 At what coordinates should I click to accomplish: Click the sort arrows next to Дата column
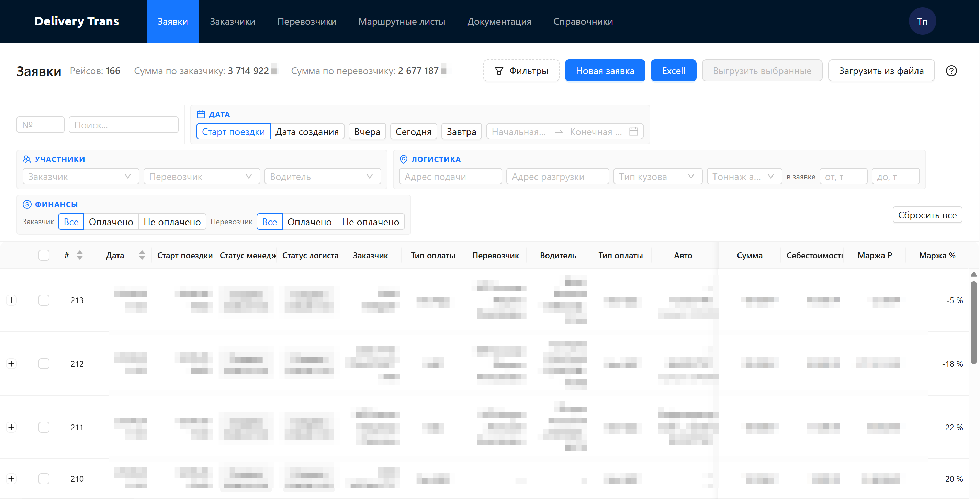(142, 255)
